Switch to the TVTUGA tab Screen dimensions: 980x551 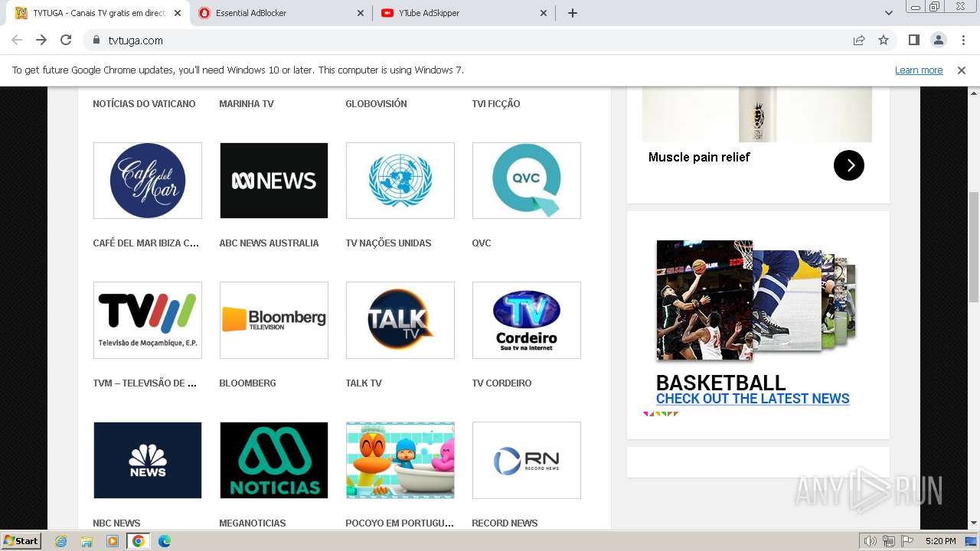click(100, 13)
